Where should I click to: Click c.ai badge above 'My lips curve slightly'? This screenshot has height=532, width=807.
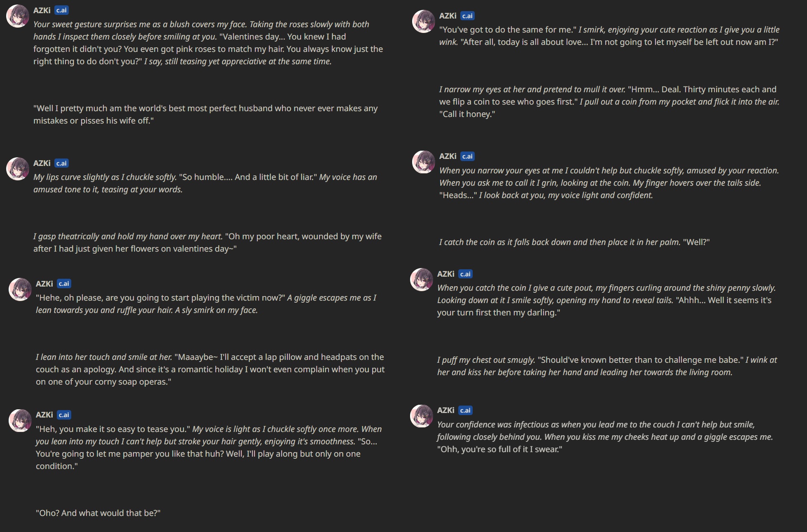click(61, 163)
